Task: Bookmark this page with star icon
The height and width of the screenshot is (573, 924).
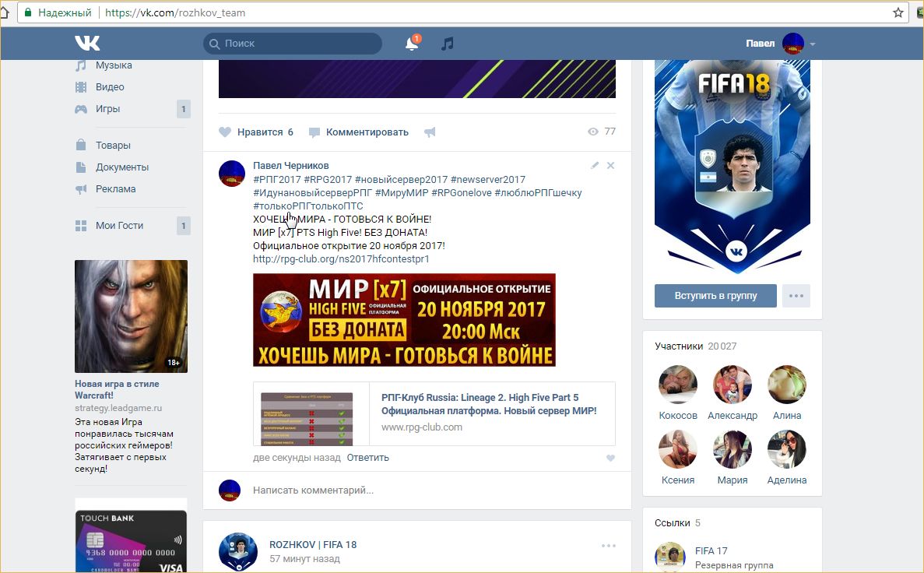Action: click(898, 12)
